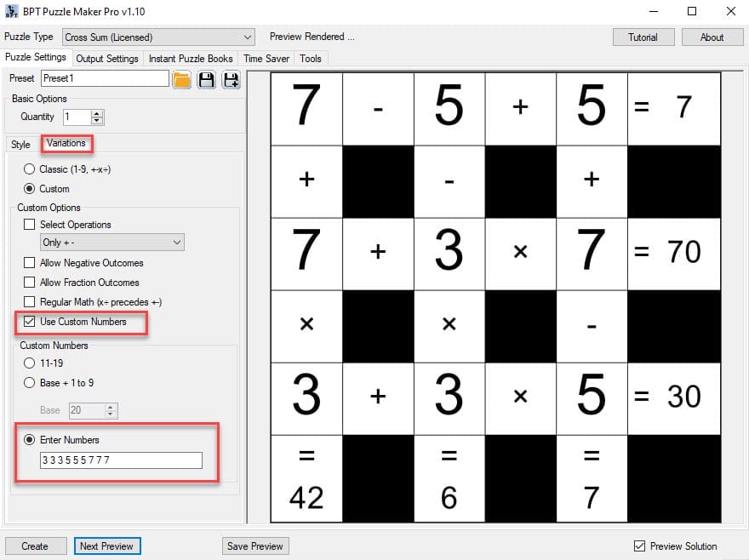
Task: Open preset folder icon
Action: click(x=181, y=80)
